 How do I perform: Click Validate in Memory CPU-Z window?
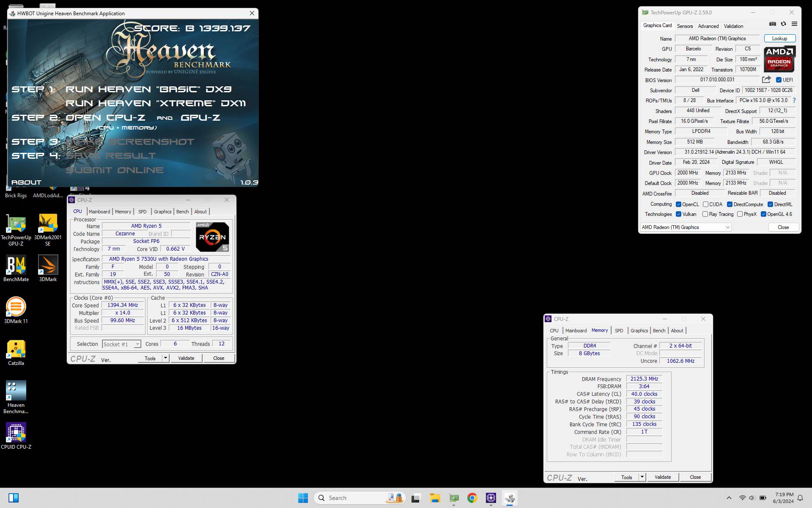[x=663, y=477]
